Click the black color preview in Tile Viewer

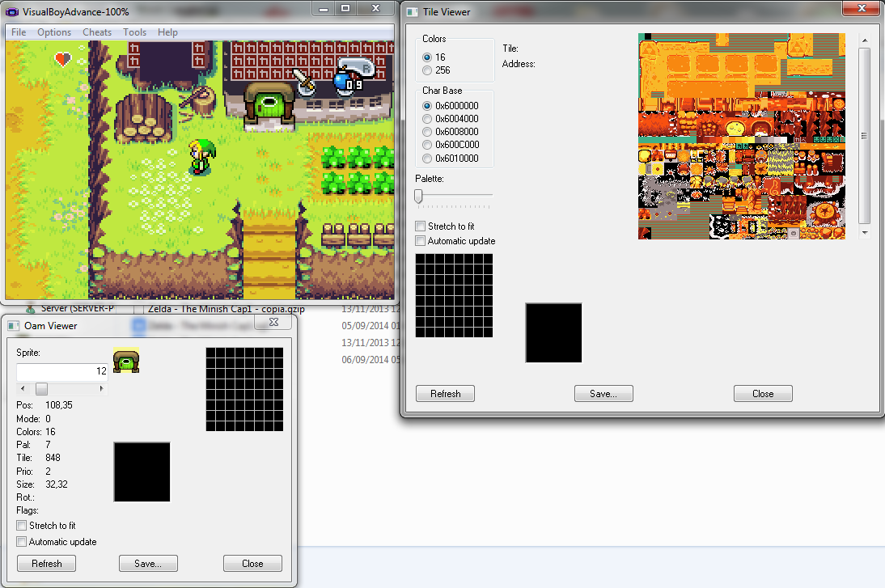553,333
